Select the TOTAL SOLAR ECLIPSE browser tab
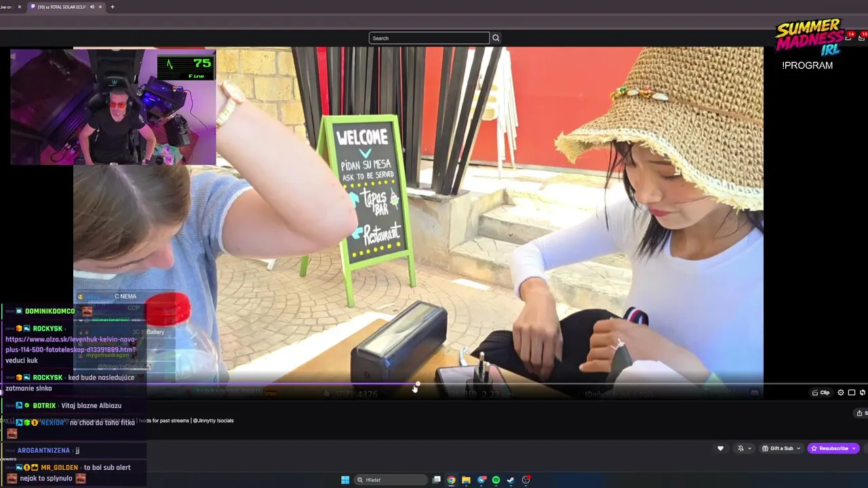This screenshot has height=488, width=868. pyautogui.click(x=66, y=7)
